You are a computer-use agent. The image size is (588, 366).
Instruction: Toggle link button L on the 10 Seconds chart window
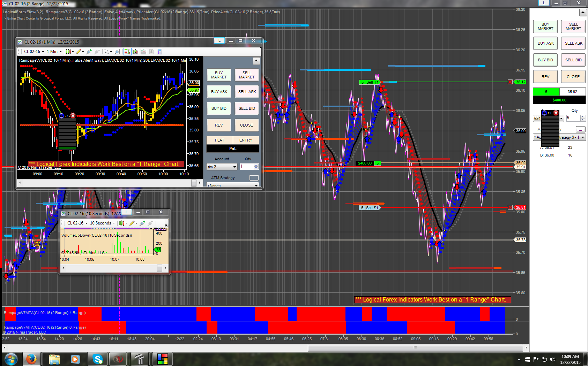click(x=127, y=212)
